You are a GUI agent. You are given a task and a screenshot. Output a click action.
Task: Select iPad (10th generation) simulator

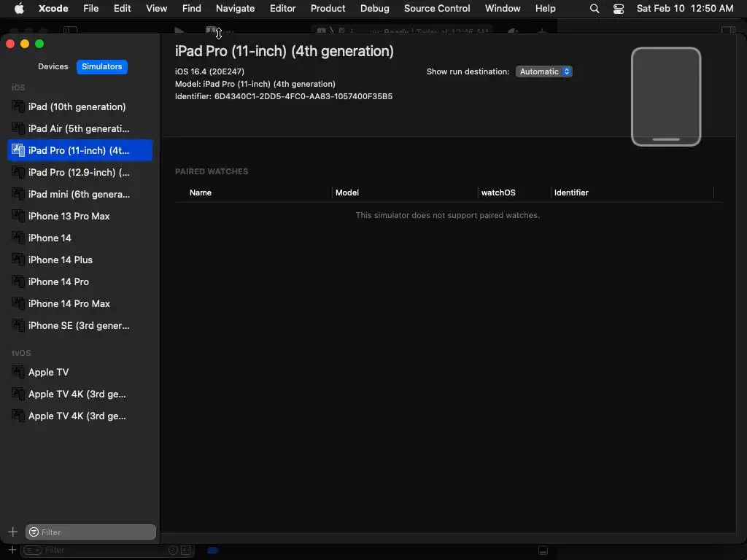click(80, 106)
